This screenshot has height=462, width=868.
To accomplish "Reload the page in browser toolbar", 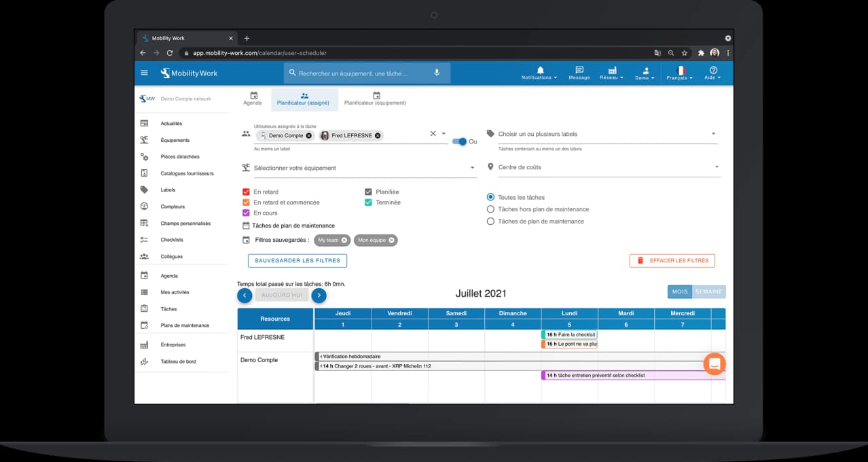I will (170, 53).
